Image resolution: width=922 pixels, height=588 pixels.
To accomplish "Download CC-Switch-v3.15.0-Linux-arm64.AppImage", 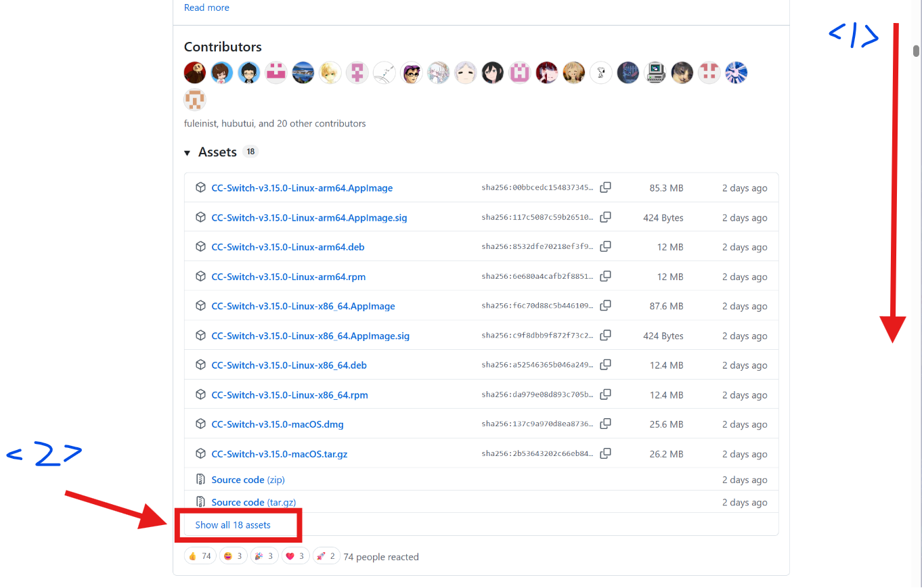I will pos(302,188).
